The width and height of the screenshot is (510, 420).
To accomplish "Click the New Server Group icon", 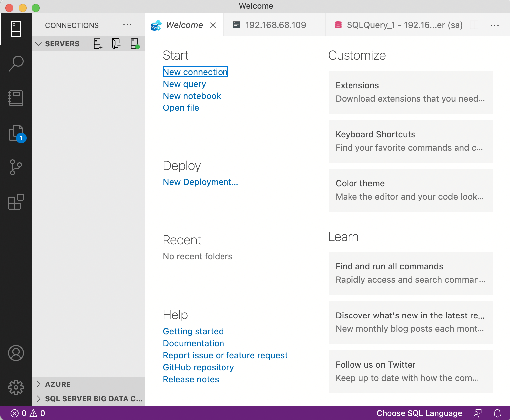I will tap(116, 44).
